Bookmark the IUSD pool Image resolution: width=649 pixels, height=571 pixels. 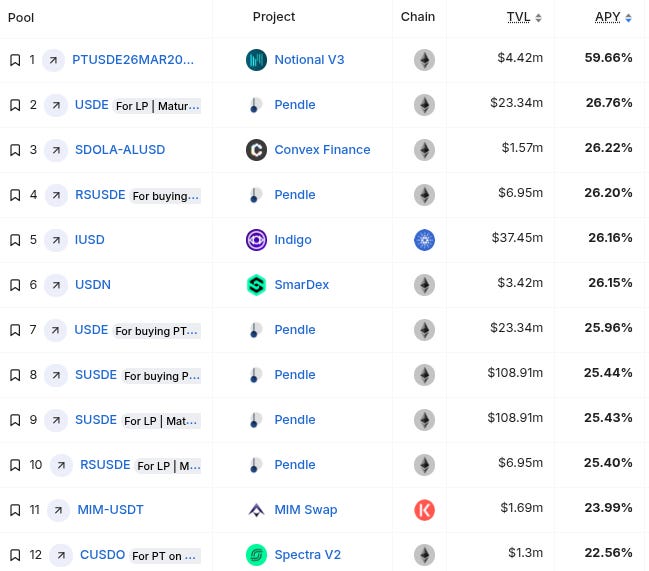point(15,240)
